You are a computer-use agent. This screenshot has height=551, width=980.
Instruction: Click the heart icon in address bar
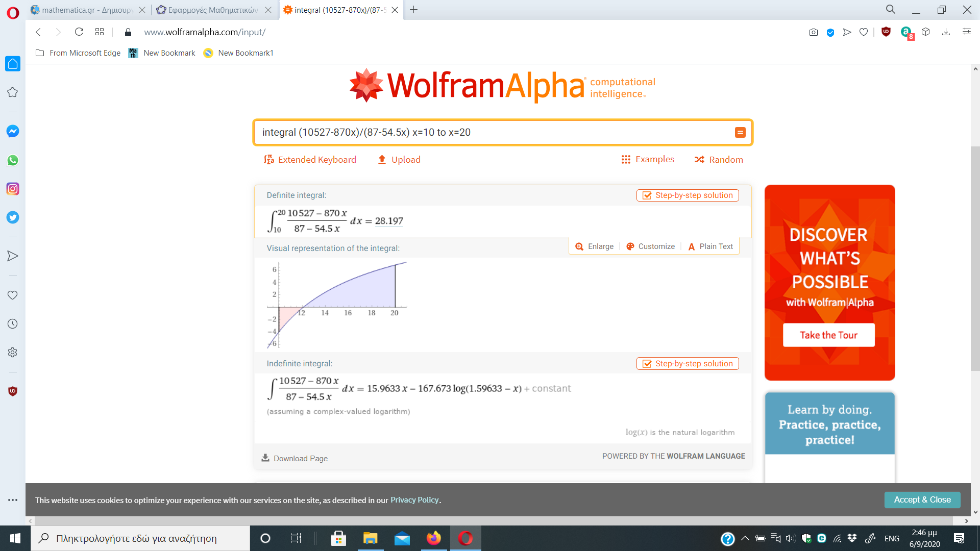coord(864,32)
